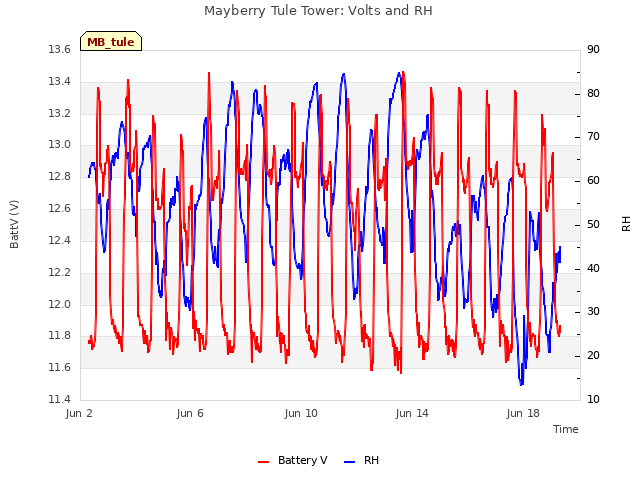Click the Jun 14 date tick
This screenshot has width=640, height=480.
tap(412, 413)
